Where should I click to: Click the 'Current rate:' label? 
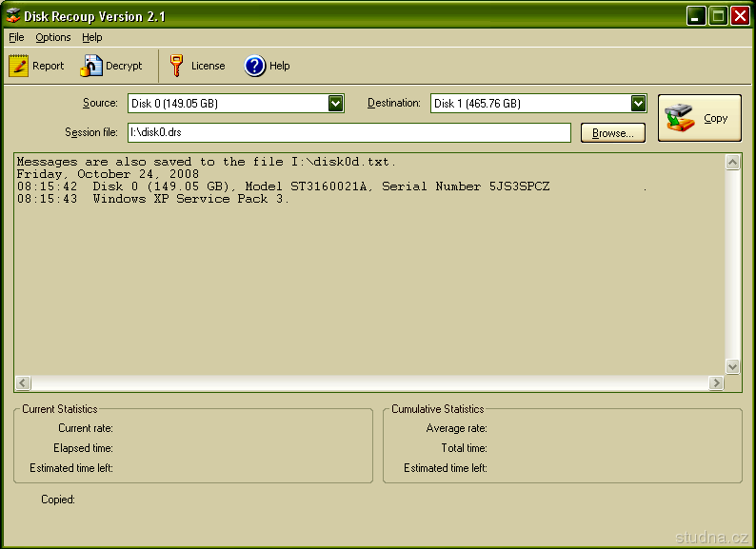86,428
